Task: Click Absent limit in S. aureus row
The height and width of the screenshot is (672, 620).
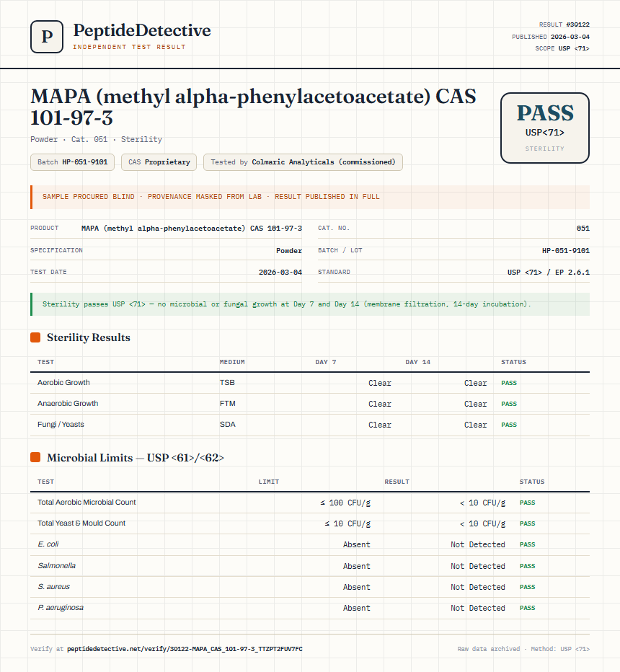Action: tap(356, 587)
